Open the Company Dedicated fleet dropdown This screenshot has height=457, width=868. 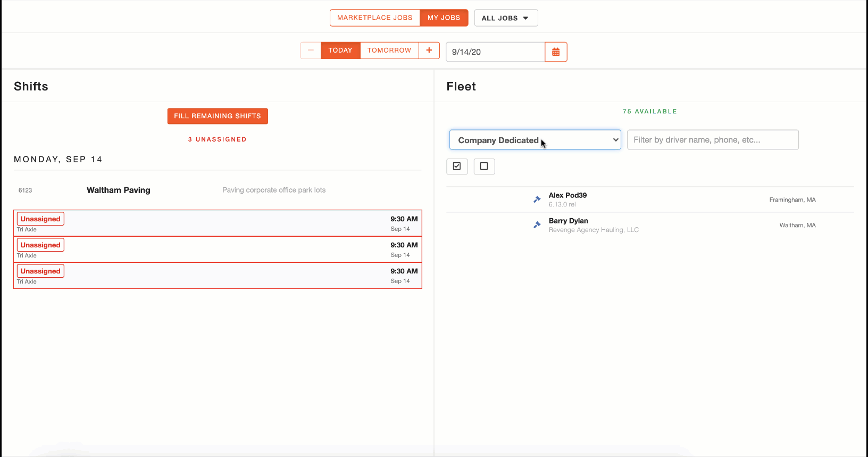click(x=535, y=140)
